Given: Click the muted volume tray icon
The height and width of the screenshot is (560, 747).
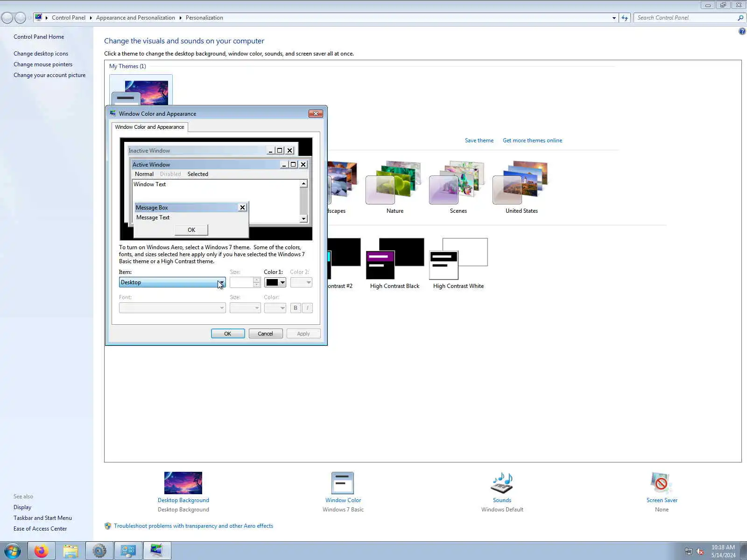Looking at the screenshot, I should point(700,552).
